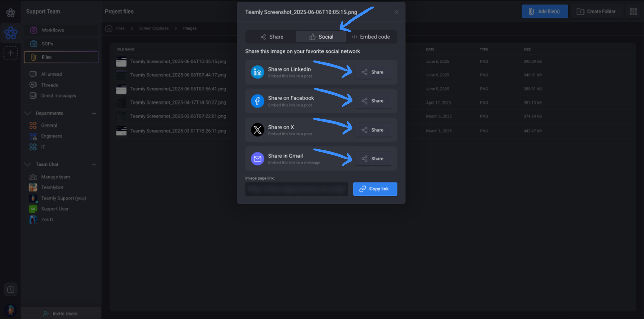Open the history clock icon in left rail

pos(10,290)
